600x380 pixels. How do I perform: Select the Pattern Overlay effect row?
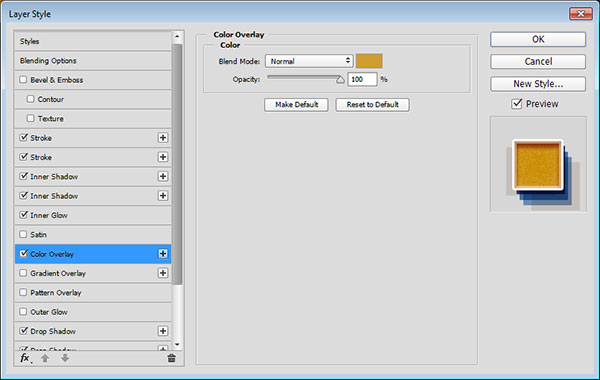click(x=93, y=292)
